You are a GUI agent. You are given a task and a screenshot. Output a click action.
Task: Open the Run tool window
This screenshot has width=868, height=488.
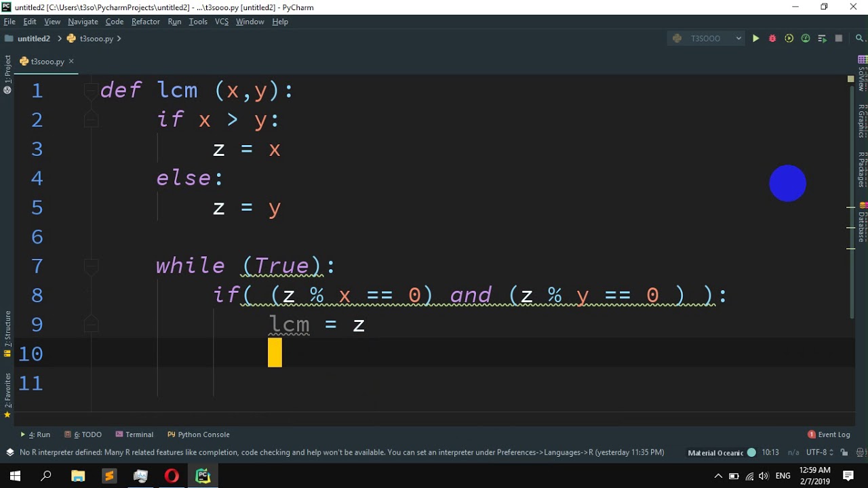coord(35,434)
